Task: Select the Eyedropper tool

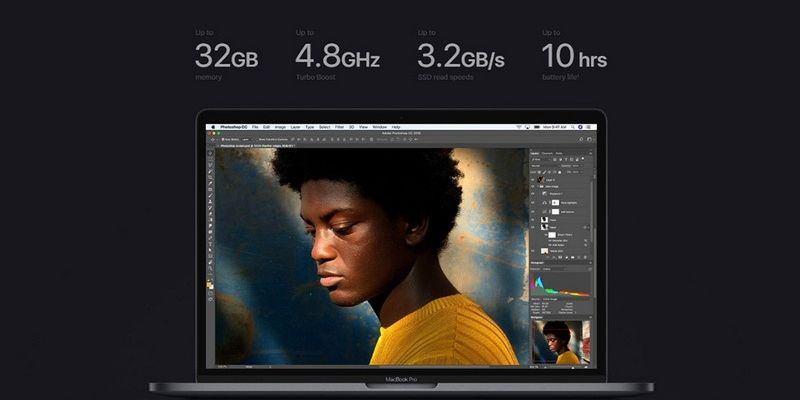Action: [x=210, y=183]
